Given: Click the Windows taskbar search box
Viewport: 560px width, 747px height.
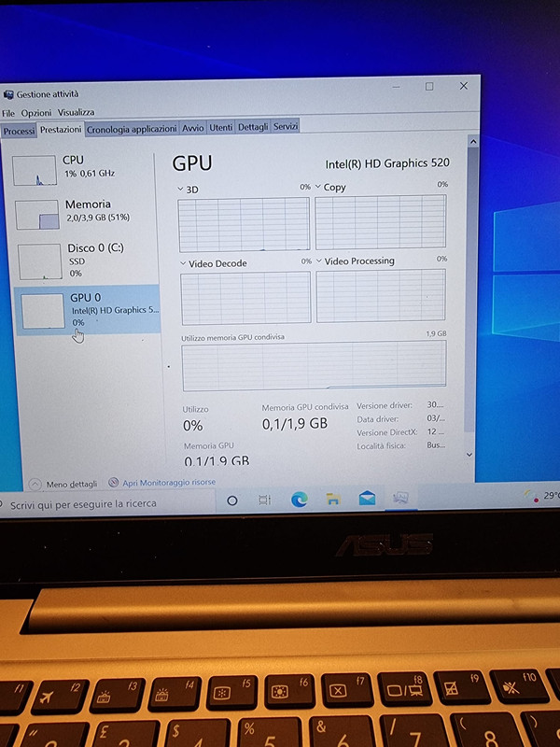Looking at the screenshot, I should [x=107, y=504].
